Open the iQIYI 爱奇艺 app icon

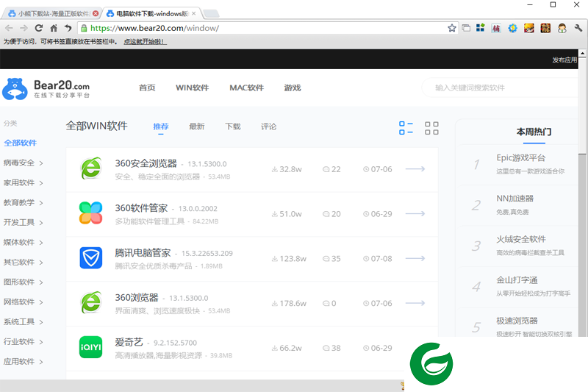click(x=90, y=347)
